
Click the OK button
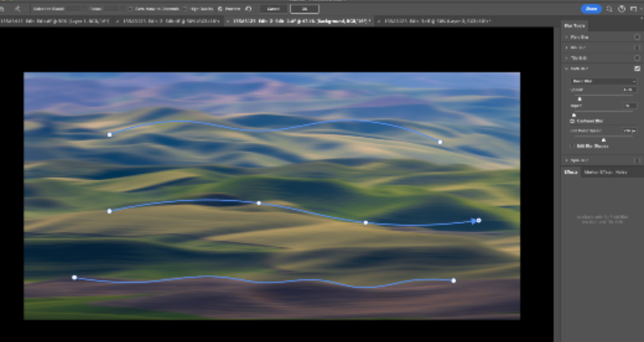point(304,8)
